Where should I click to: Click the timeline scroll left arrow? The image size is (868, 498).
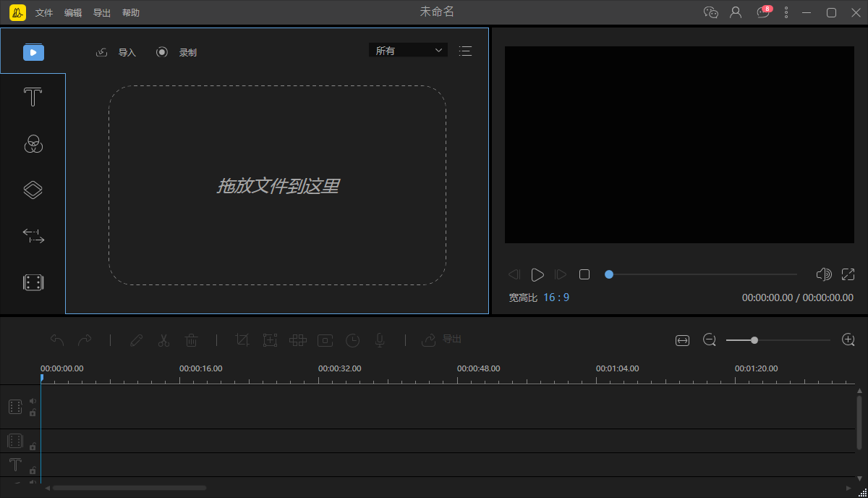point(47,488)
